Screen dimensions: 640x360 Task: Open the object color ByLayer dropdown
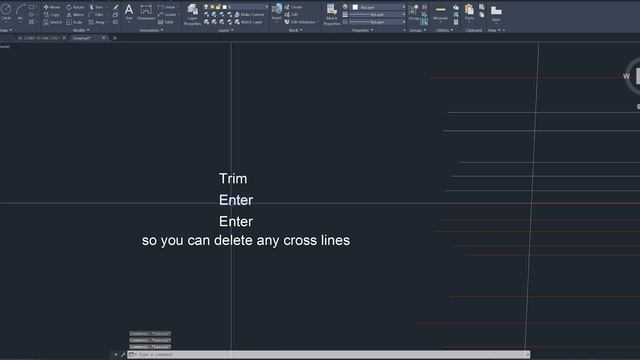click(379, 7)
